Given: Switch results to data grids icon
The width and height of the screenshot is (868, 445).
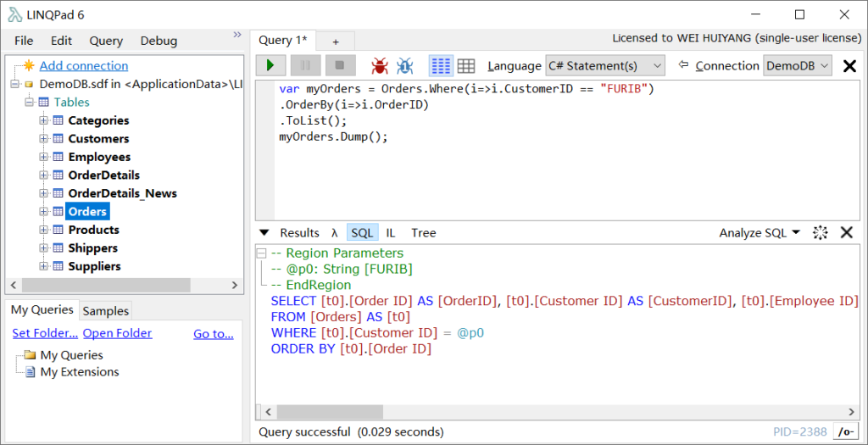Looking at the screenshot, I should click(466, 66).
